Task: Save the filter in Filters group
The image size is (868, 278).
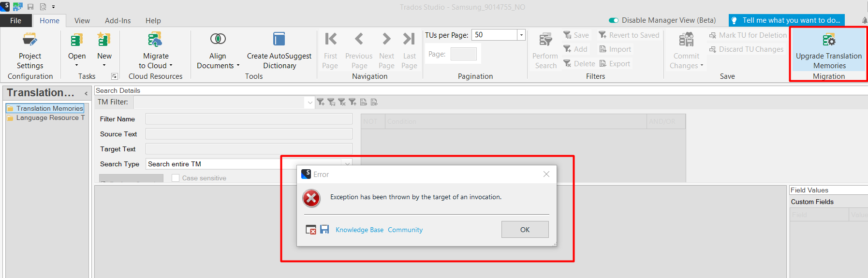Action: [576, 35]
